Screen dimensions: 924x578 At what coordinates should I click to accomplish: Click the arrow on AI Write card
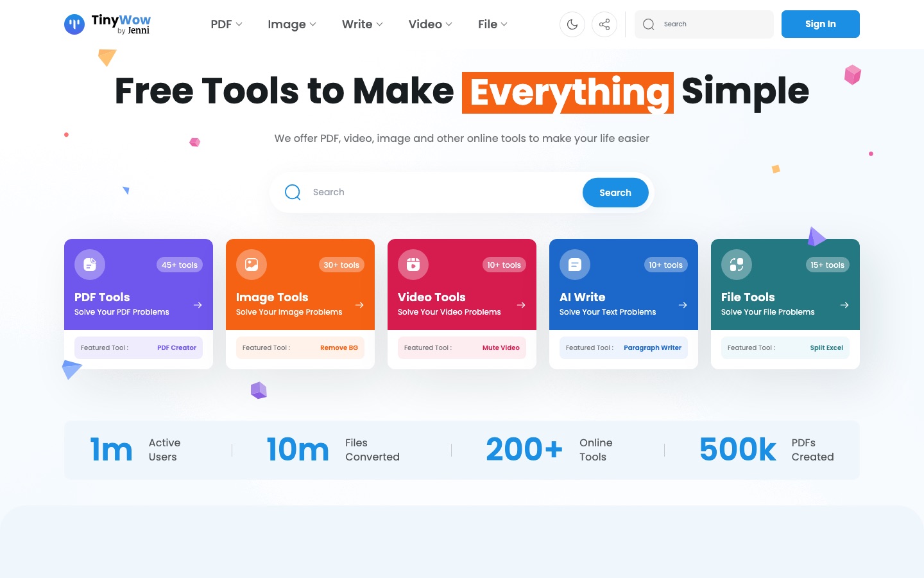(x=683, y=305)
